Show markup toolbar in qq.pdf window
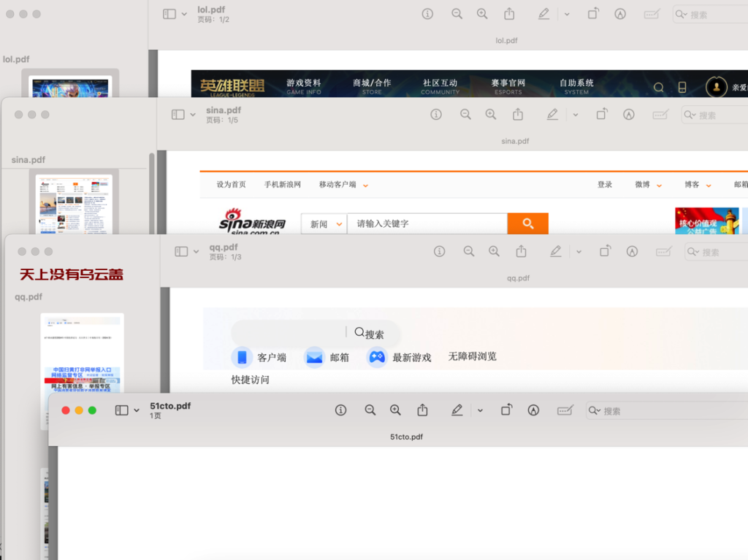Image resolution: width=748 pixels, height=560 pixels. coord(632,251)
